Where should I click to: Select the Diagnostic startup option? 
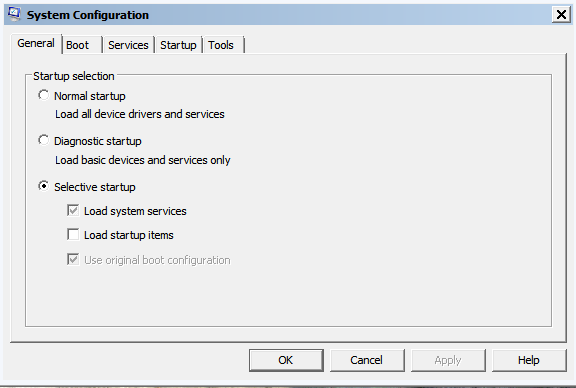coord(43,140)
